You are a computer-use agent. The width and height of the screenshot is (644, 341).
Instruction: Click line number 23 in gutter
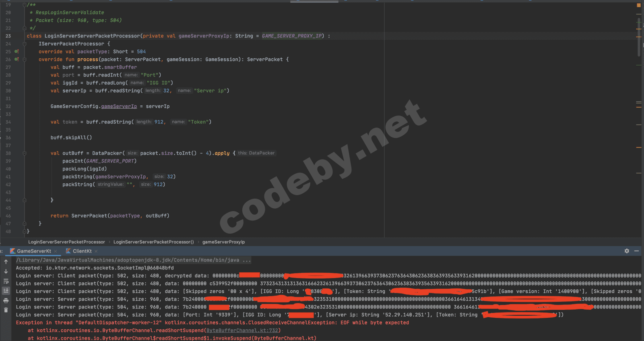(x=8, y=36)
